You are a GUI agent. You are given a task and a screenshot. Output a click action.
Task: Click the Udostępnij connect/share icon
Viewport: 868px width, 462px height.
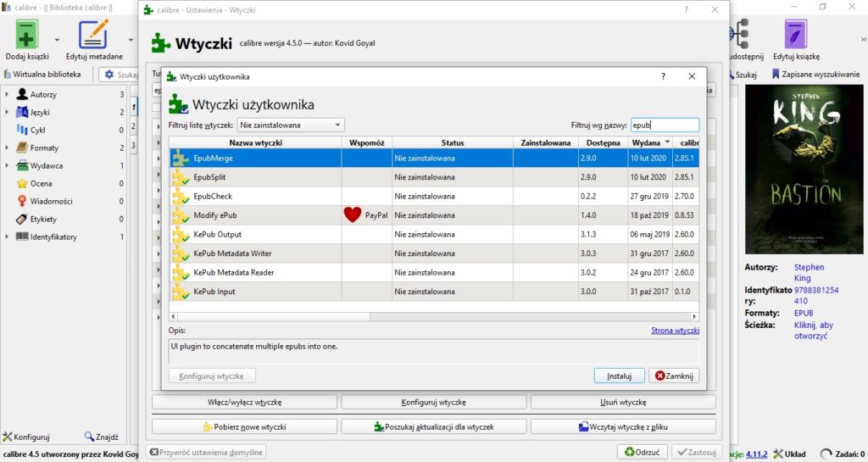point(739,34)
